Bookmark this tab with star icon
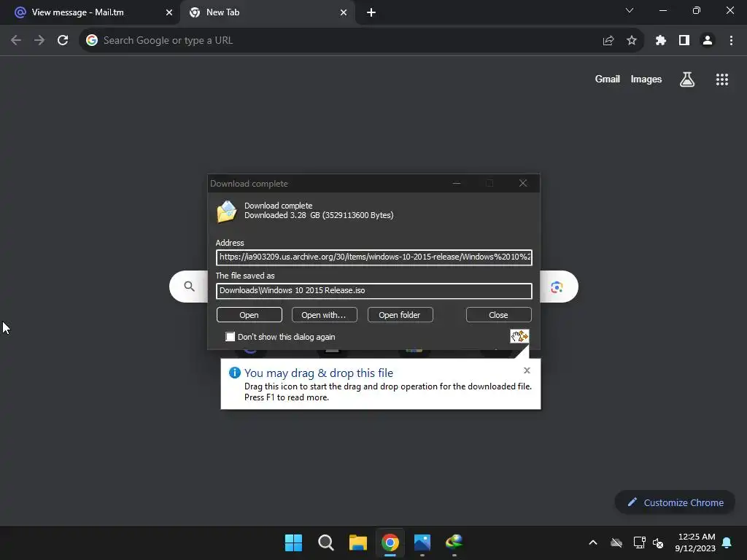Viewport: 747px width, 560px height. pos(632,41)
